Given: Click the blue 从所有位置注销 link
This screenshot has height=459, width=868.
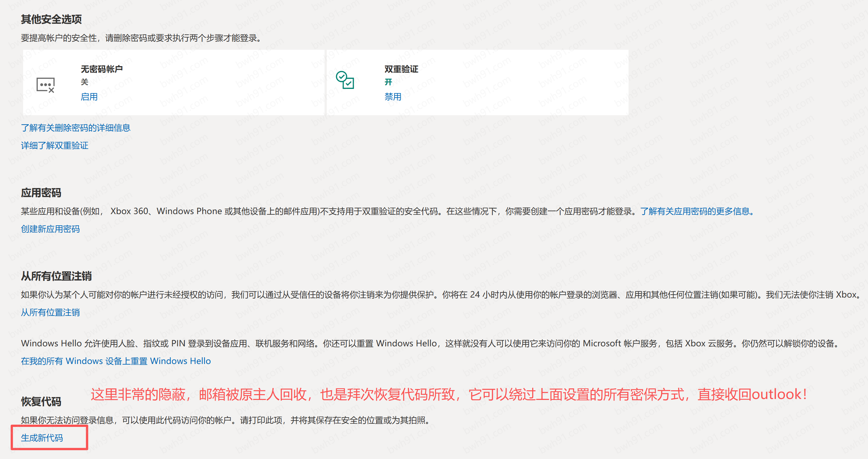Looking at the screenshot, I should [x=50, y=312].
